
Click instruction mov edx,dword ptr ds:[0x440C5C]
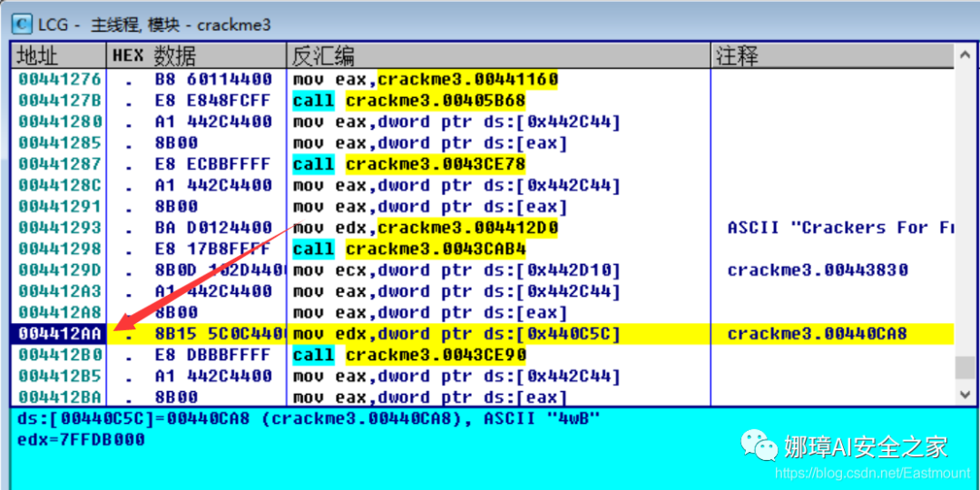456,334
